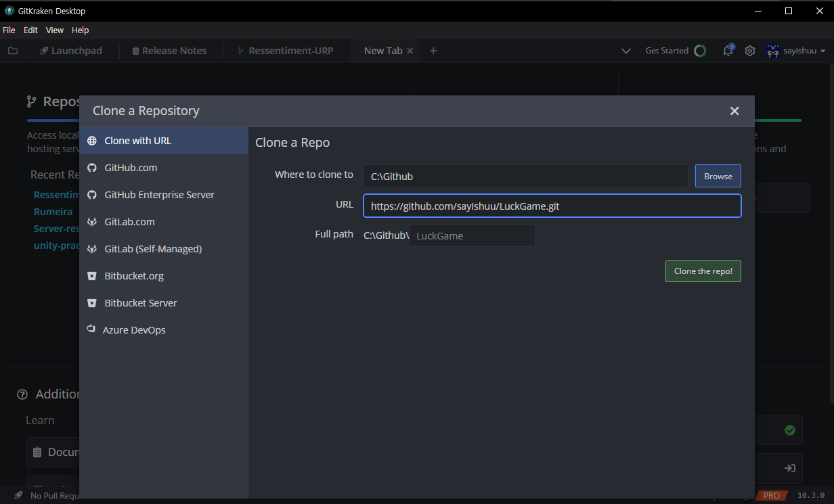834x504 pixels.
Task: Click the Clone the repo! button
Action: point(703,271)
